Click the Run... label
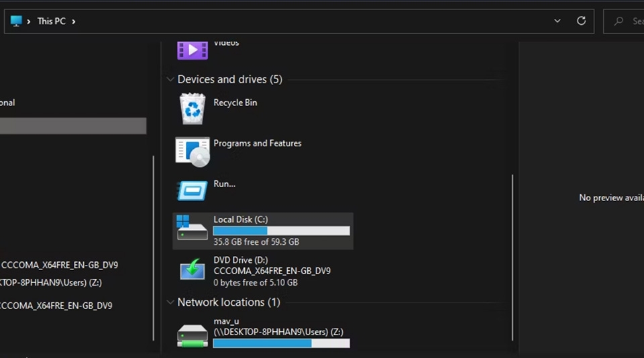 point(224,184)
